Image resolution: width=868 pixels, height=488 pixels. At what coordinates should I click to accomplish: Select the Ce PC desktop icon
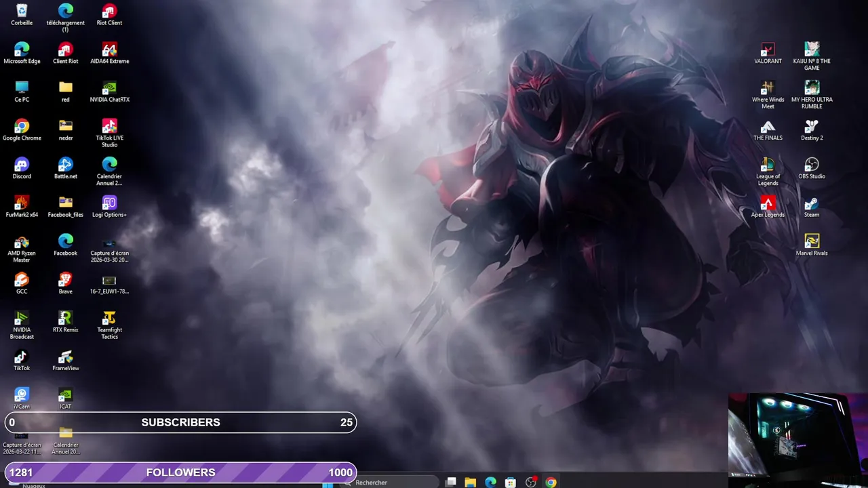coord(22,87)
